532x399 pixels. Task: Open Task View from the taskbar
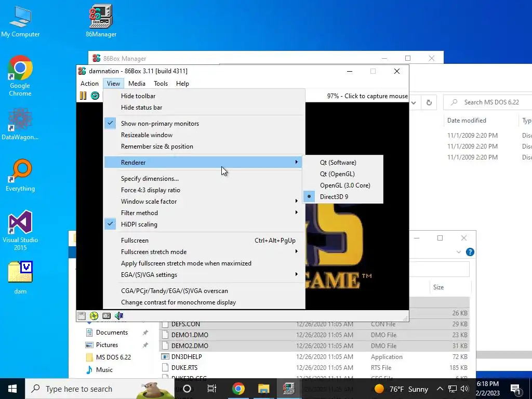coord(212,389)
